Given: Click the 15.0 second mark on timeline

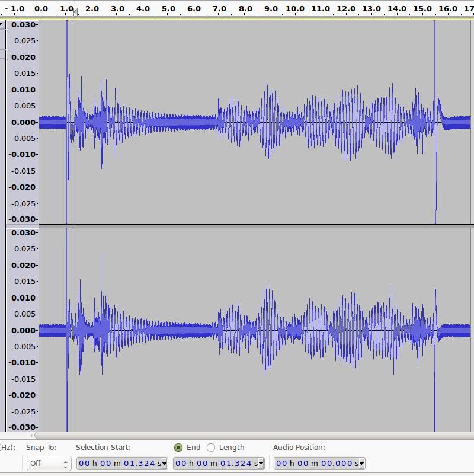Looking at the screenshot, I should 422,9.
